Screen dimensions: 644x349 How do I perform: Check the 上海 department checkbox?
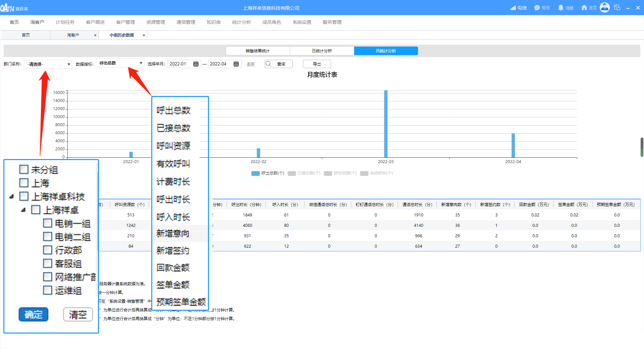(x=24, y=183)
